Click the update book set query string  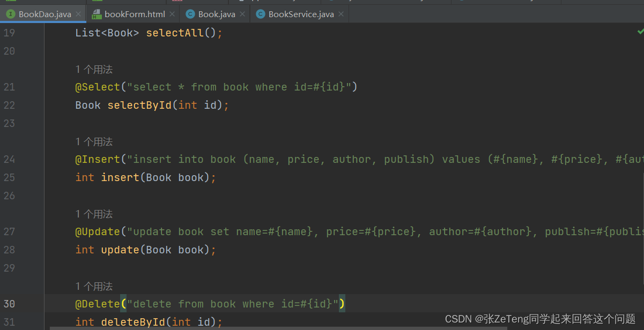tap(385, 231)
